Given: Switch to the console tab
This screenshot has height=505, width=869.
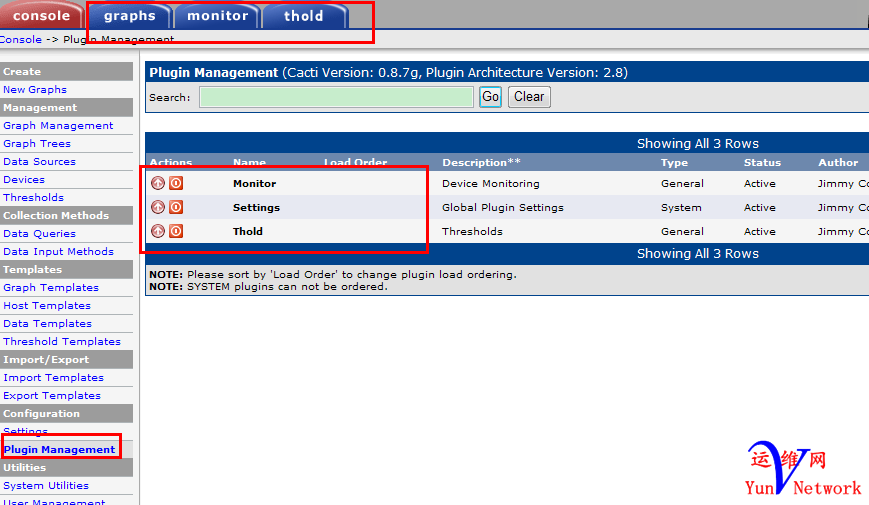Looking at the screenshot, I should coord(42,16).
